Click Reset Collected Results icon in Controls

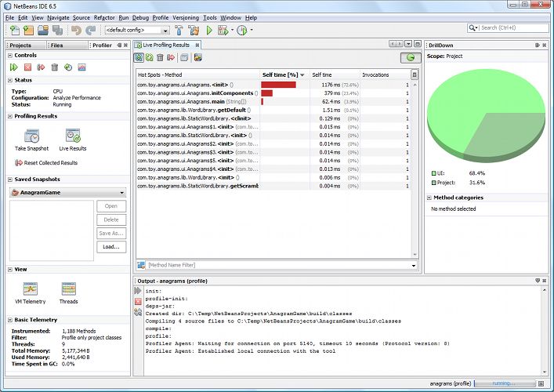point(41,67)
